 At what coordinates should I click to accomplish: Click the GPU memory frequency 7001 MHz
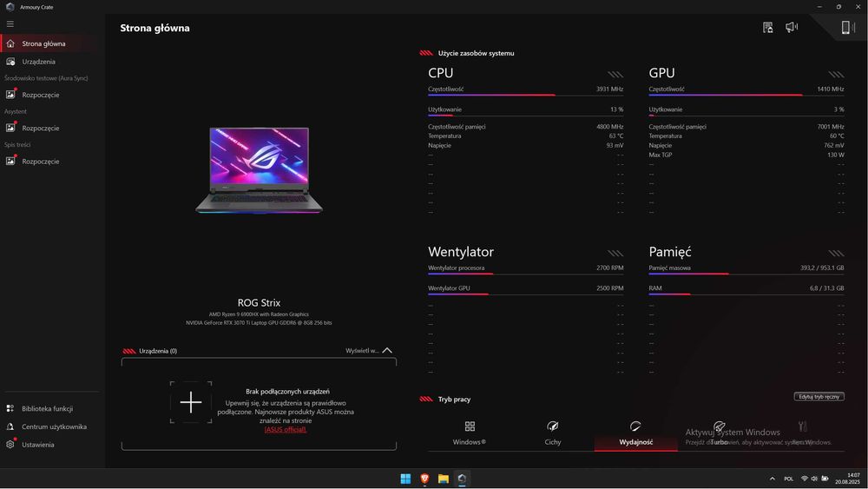831,126
